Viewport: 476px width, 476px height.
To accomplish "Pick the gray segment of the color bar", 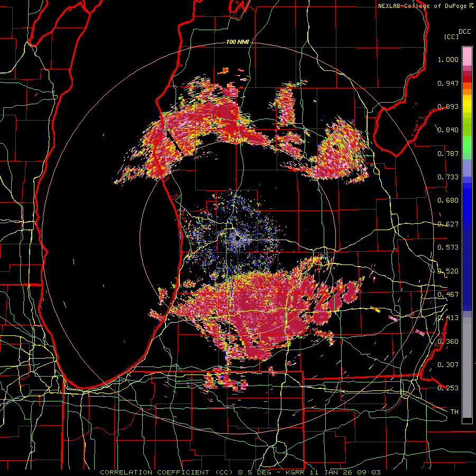I will tap(467, 368).
